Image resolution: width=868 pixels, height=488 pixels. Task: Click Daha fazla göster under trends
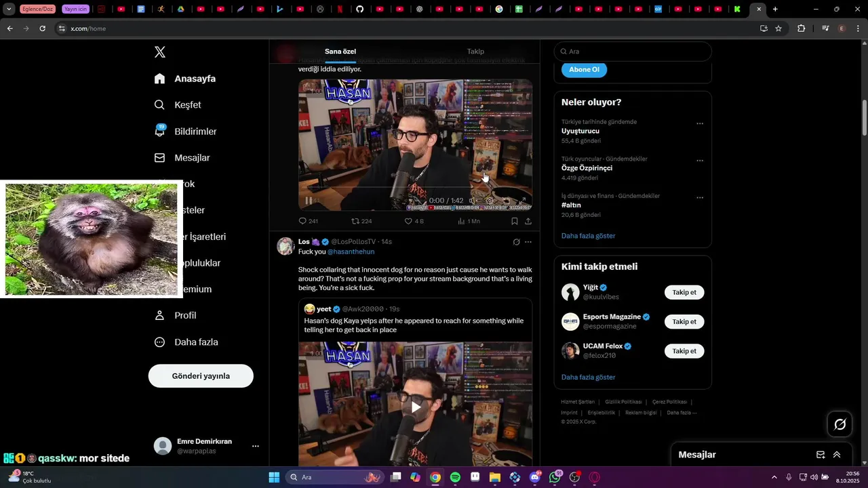pos(588,236)
